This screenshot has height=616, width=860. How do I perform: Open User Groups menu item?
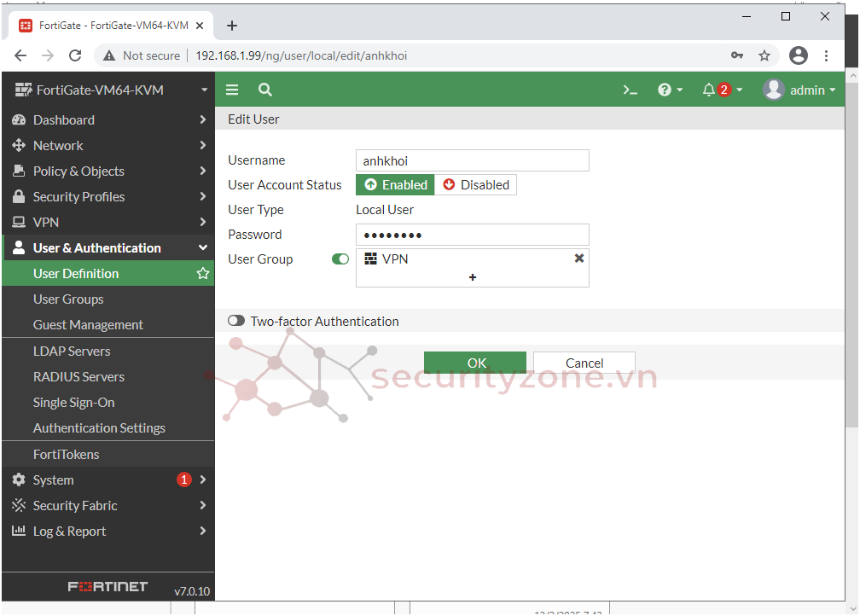(x=68, y=299)
